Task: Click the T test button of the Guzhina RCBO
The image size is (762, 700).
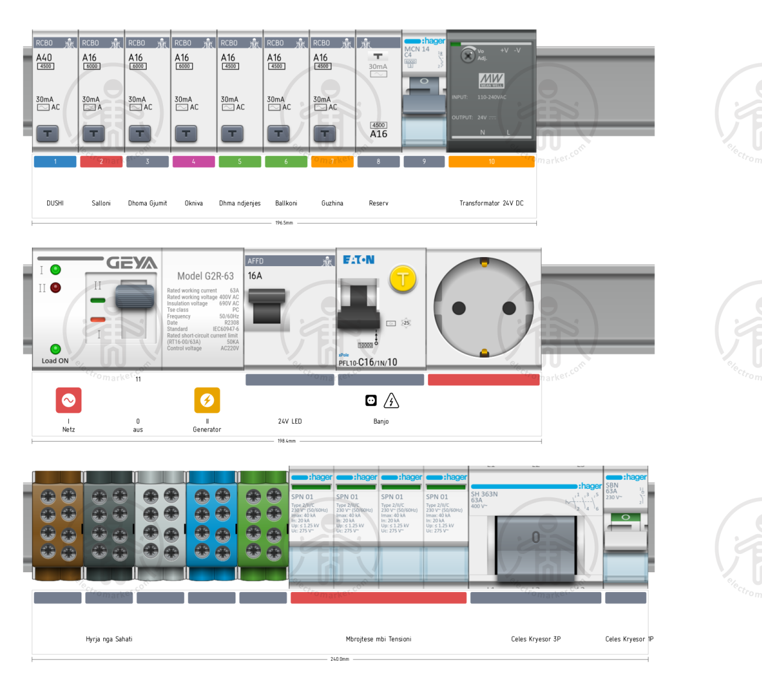Action: [x=324, y=133]
